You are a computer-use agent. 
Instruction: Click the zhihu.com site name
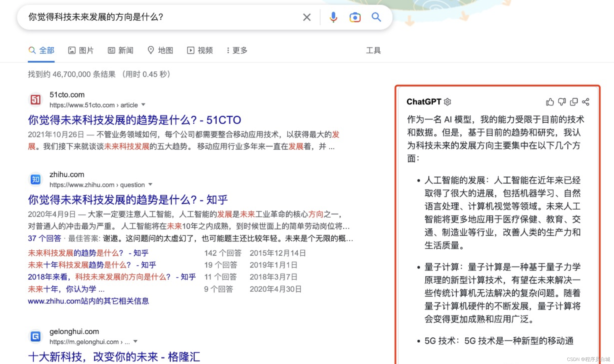coord(67,174)
